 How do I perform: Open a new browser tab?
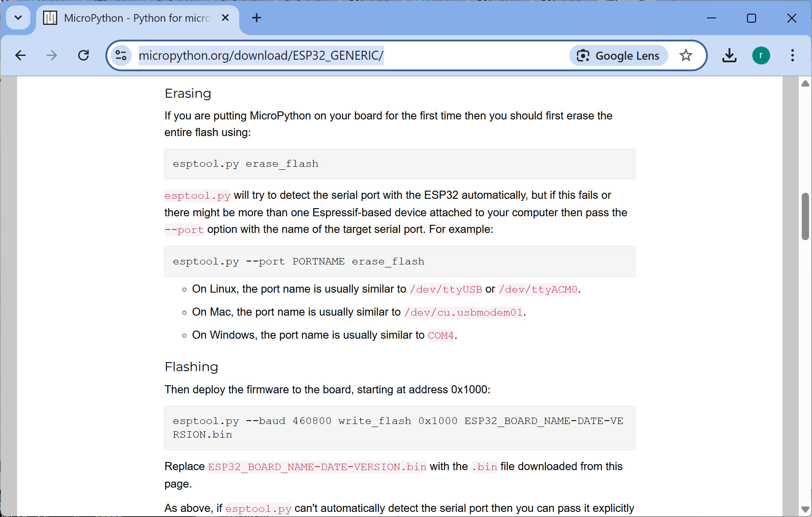coord(256,18)
